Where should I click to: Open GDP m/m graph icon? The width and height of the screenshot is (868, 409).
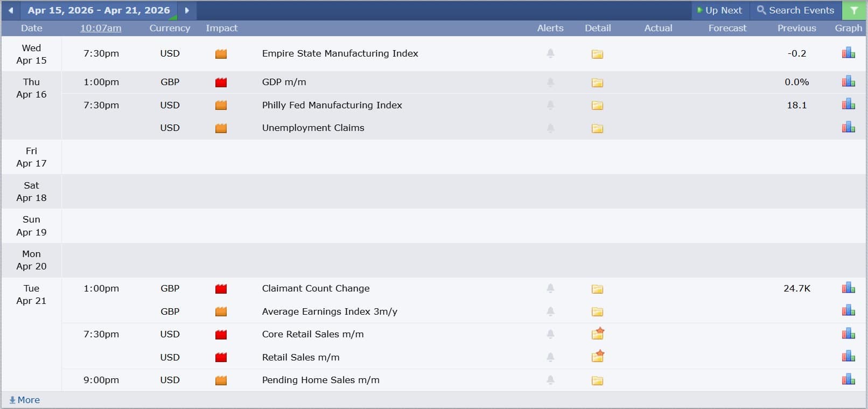pyautogui.click(x=849, y=81)
